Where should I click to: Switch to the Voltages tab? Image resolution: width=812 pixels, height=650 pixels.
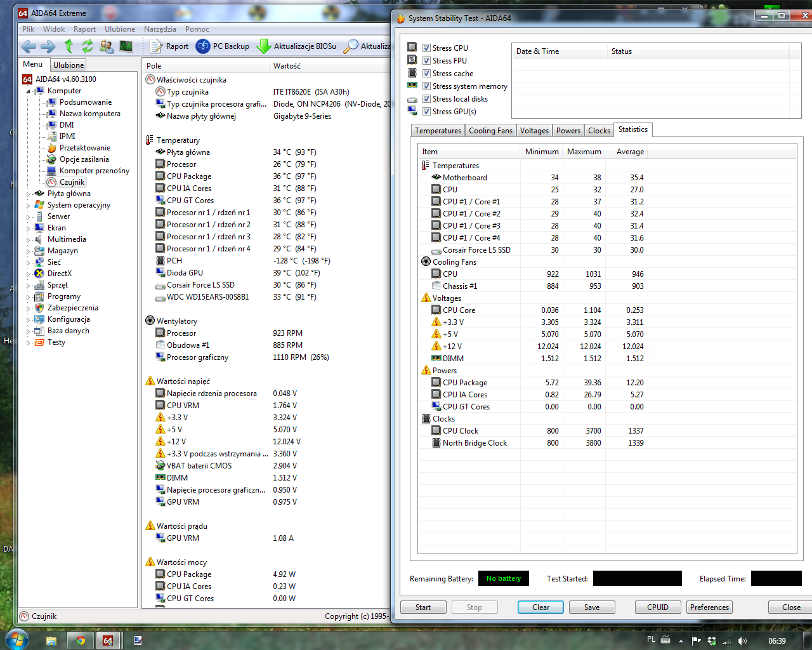click(534, 131)
